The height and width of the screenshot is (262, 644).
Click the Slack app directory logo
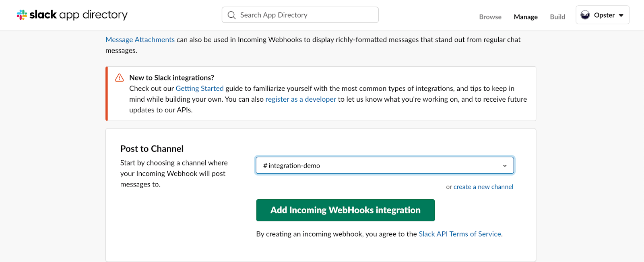coord(72,15)
